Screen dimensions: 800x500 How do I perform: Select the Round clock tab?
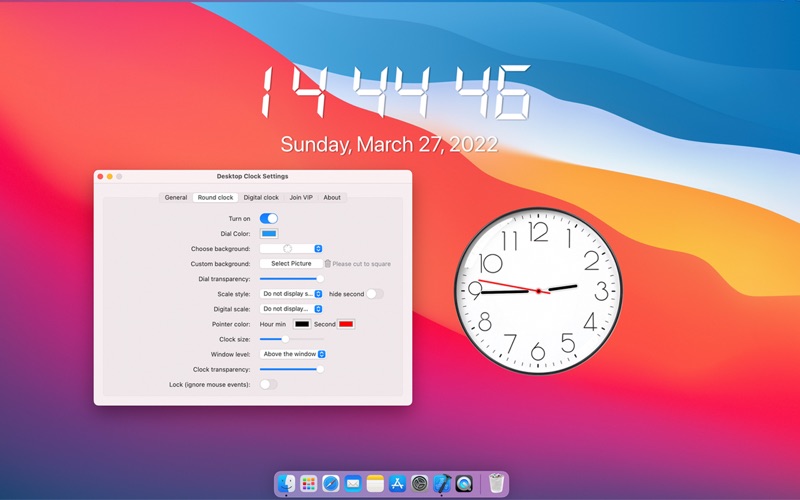(x=215, y=197)
